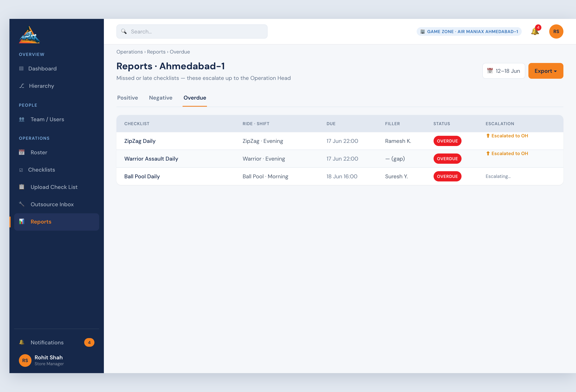
Task: Click the ZipZag · Evening cell
Action: 263,141
